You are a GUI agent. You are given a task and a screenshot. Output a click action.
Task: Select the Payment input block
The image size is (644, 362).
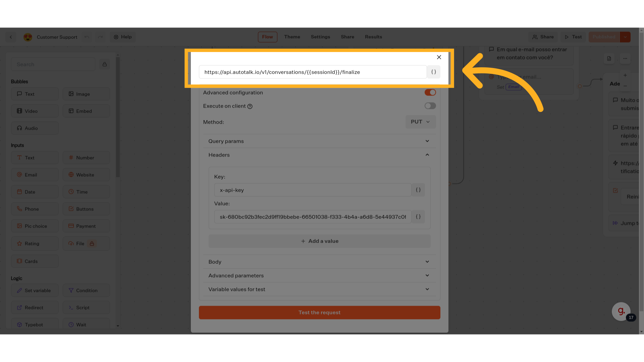[x=86, y=226]
